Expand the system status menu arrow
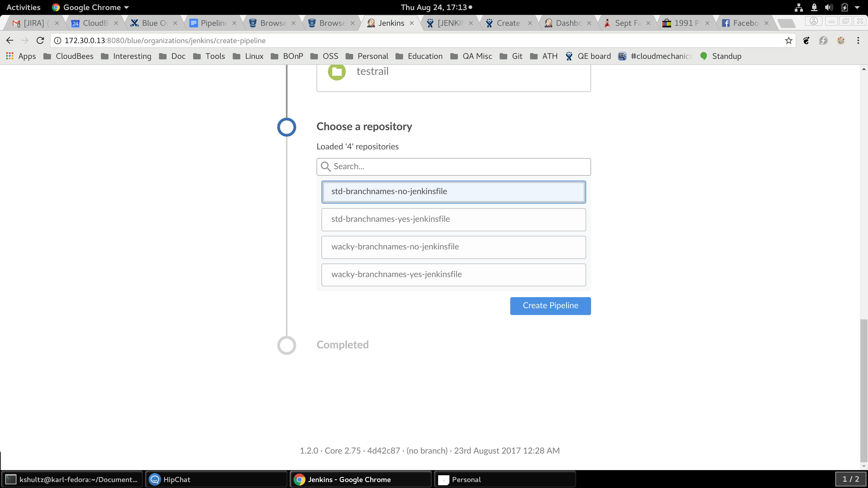The width and height of the screenshot is (868, 488). tap(857, 7)
